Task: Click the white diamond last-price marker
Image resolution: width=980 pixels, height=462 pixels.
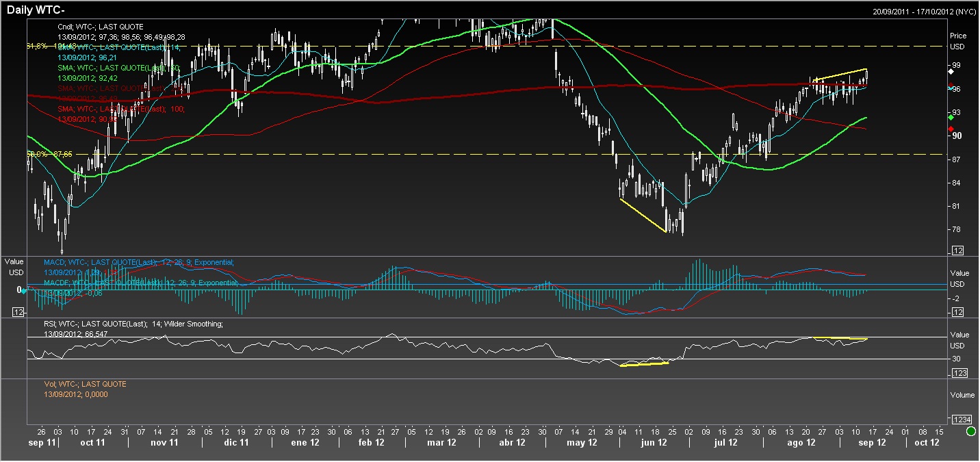Action: (x=950, y=71)
